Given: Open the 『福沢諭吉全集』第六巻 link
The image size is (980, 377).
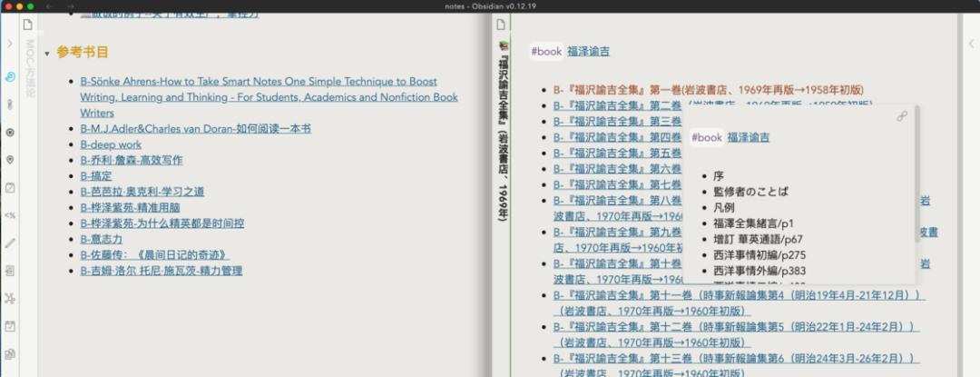Looking at the screenshot, I should [617, 169].
